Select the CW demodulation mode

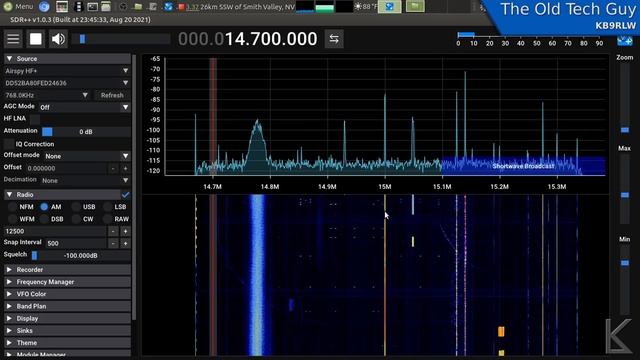(x=83, y=219)
